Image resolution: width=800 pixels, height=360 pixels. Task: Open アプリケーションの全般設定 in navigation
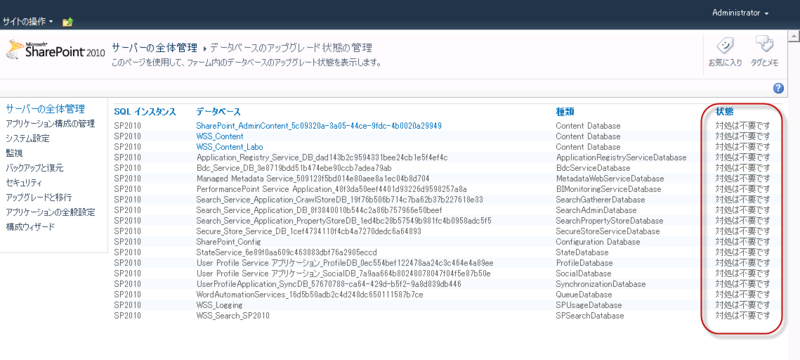(50, 212)
